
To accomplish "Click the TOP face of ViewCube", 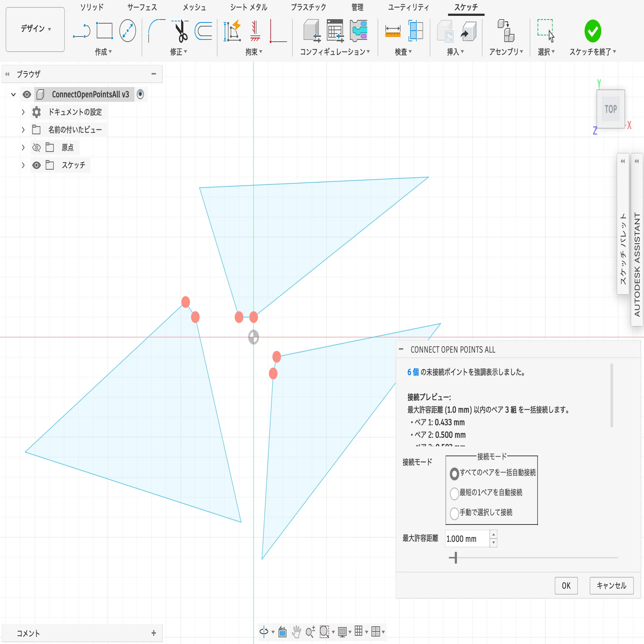I will [x=611, y=109].
